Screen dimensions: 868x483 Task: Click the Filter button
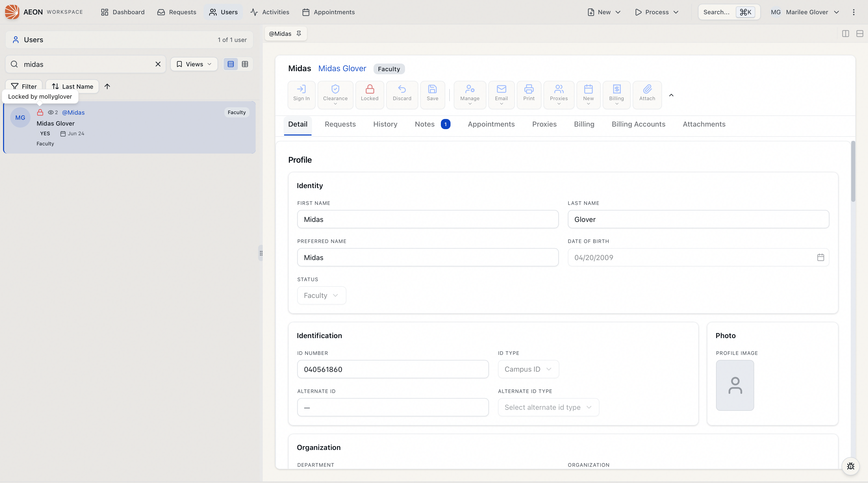24,86
